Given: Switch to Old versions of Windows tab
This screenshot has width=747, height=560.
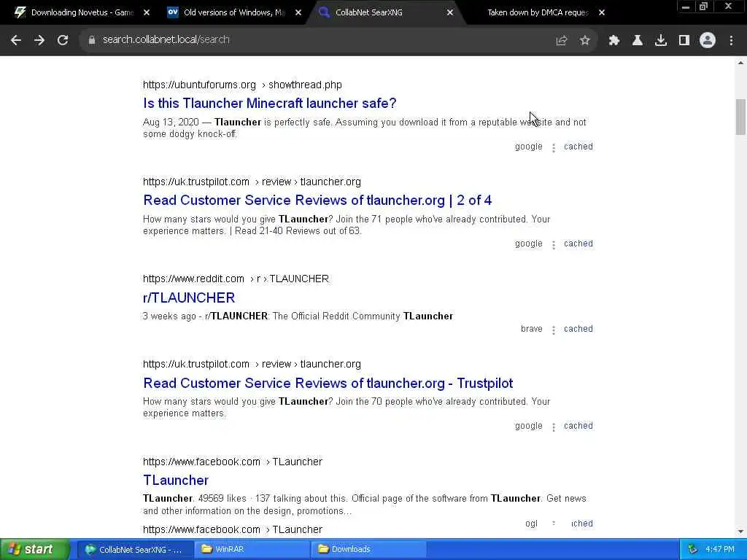Looking at the screenshot, I should (x=233, y=12).
